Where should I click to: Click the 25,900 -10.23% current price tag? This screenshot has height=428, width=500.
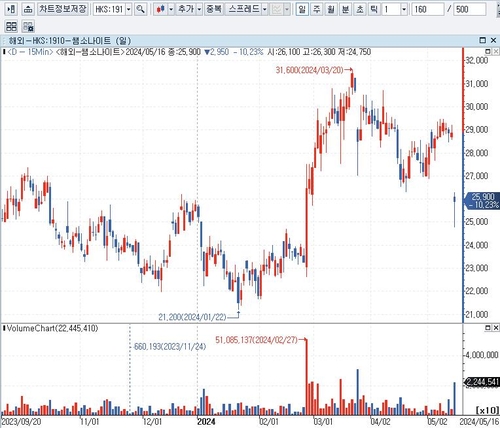(483, 201)
